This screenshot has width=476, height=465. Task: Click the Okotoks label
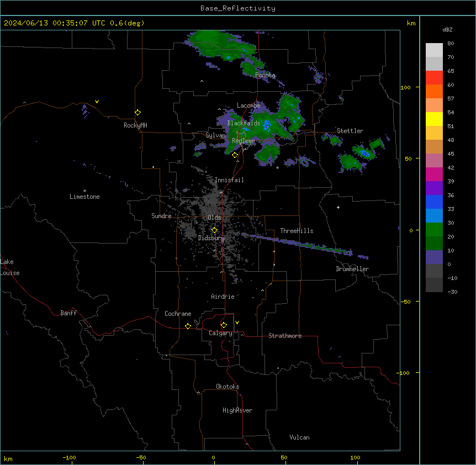228,387
